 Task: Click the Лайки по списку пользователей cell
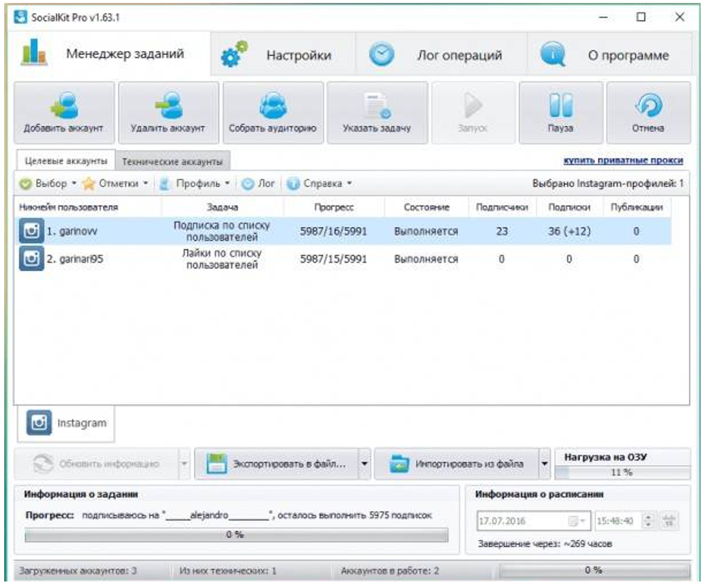(x=222, y=259)
